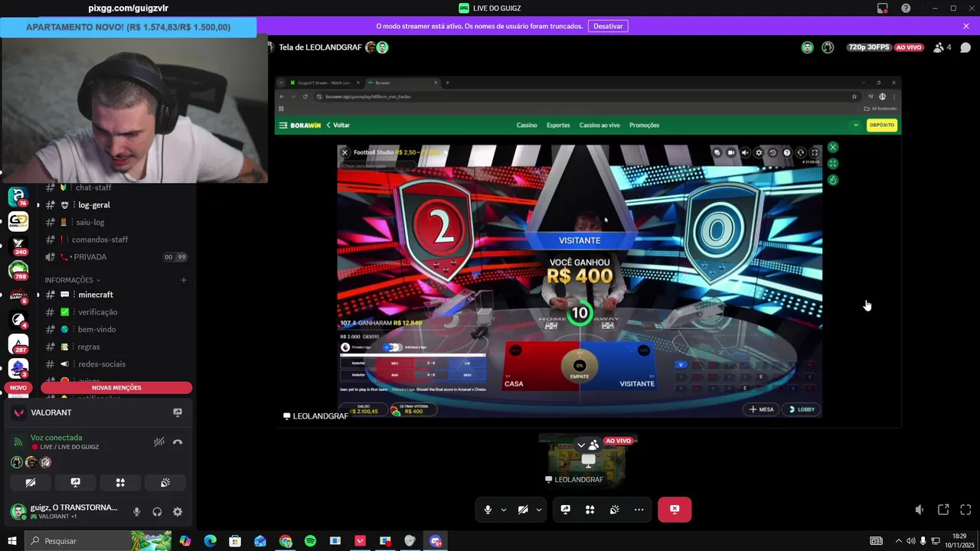
Task: Select the GoalGold server icon
Action: point(18,221)
